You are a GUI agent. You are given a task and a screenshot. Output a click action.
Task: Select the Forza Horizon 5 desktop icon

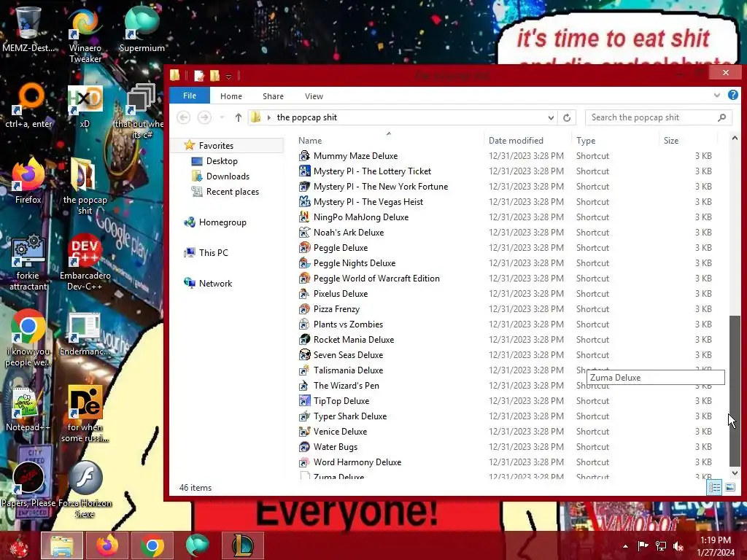85,489
